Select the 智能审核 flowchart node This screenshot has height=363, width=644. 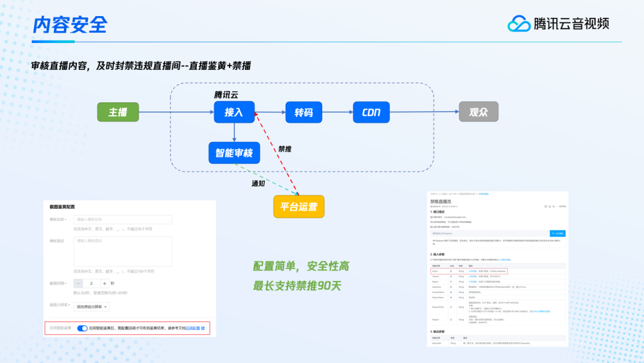234,152
